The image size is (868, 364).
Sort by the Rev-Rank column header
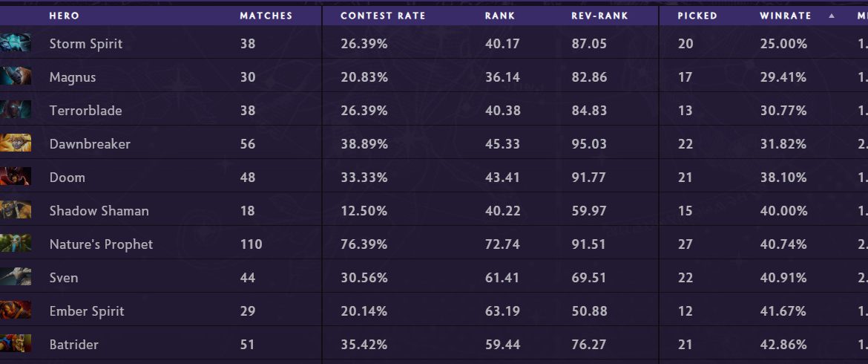pyautogui.click(x=599, y=16)
